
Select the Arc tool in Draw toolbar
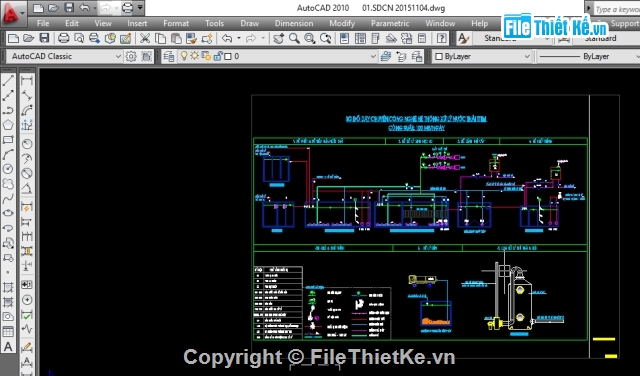pyautogui.click(x=8, y=154)
